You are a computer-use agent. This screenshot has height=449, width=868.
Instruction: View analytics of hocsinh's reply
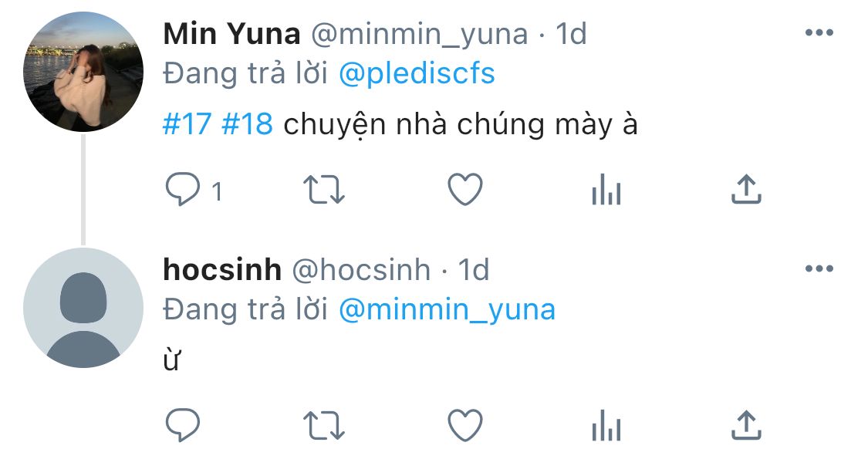pos(606,426)
